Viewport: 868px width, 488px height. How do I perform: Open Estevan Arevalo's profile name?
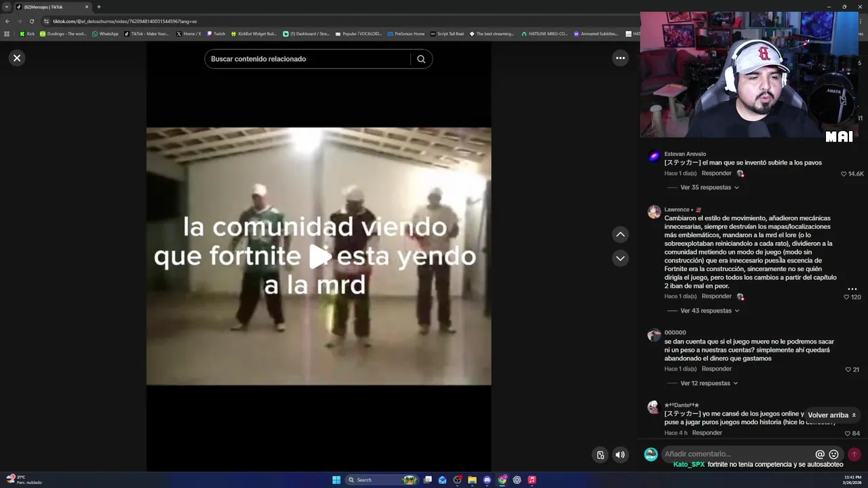click(x=685, y=154)
